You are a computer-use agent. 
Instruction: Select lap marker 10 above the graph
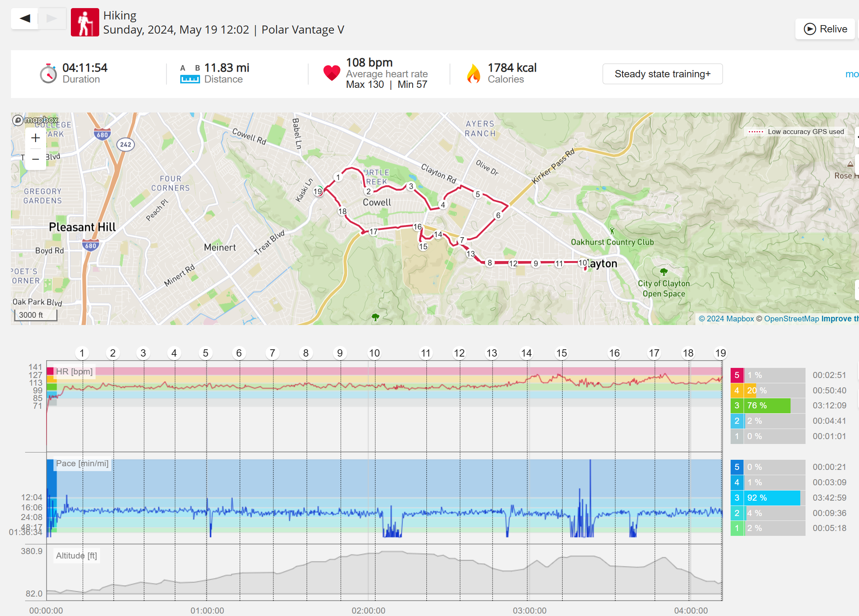[374, 353]
